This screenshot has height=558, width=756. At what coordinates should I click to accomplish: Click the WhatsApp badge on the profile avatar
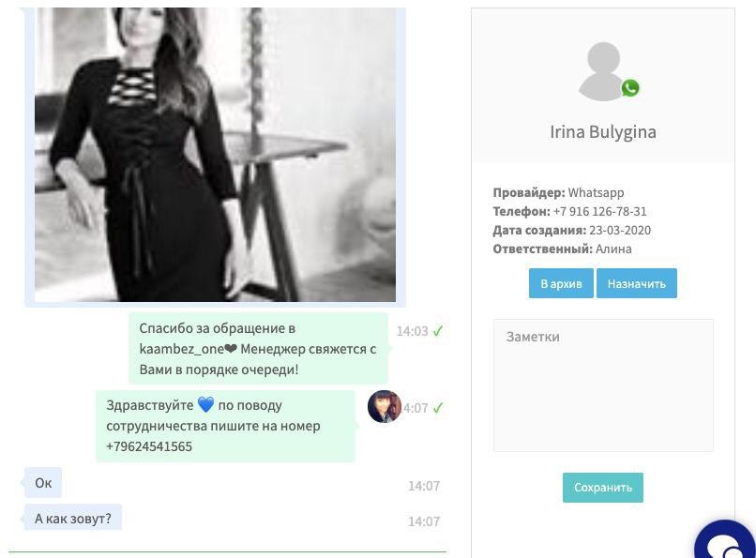pyautogui.click(x=630, y=88)
